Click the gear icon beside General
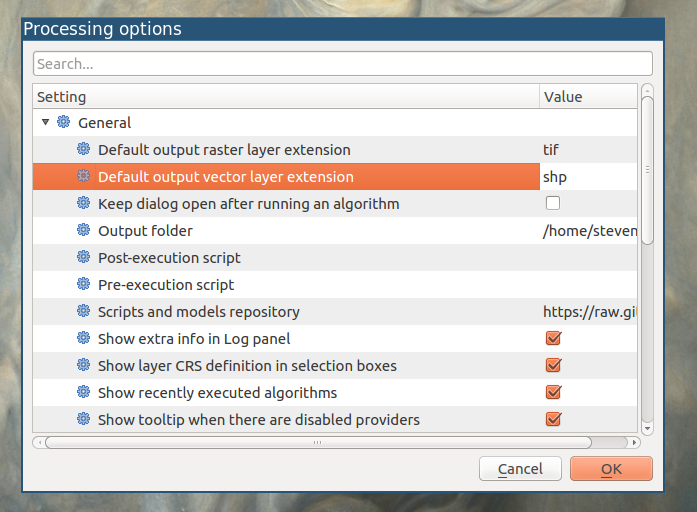The height and width of the screenshot is (512, 697). [x=64, y=123]
